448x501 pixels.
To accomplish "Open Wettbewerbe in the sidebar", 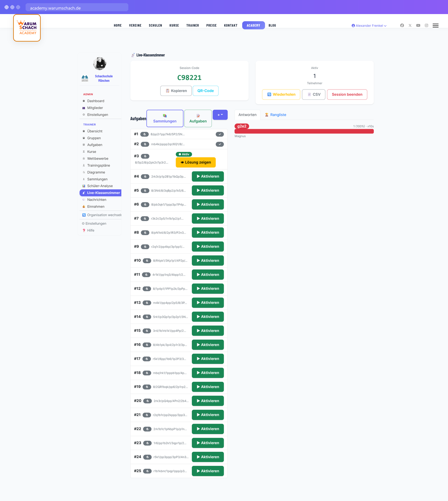I will (98, 159).
